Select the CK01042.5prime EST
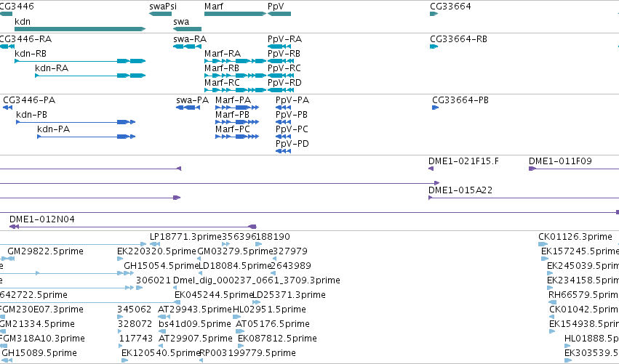 click(x=552, y=317)
